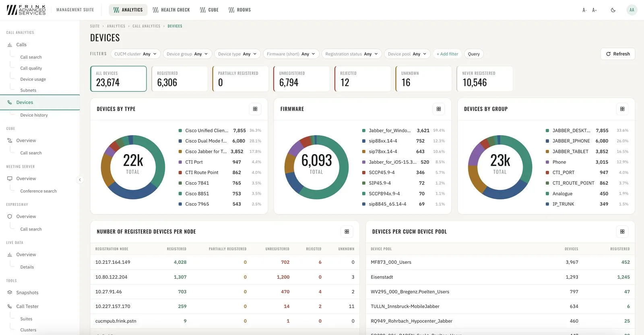Viewport: 644px width, 335px height.
Task: Open the Device pool filter dropdown
Action: (x=407, y=54)
